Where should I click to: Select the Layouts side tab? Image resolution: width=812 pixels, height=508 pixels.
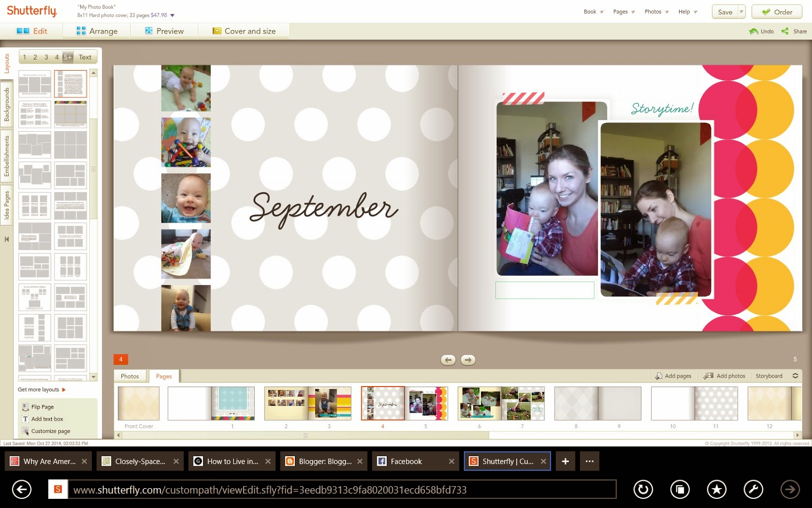7,63
